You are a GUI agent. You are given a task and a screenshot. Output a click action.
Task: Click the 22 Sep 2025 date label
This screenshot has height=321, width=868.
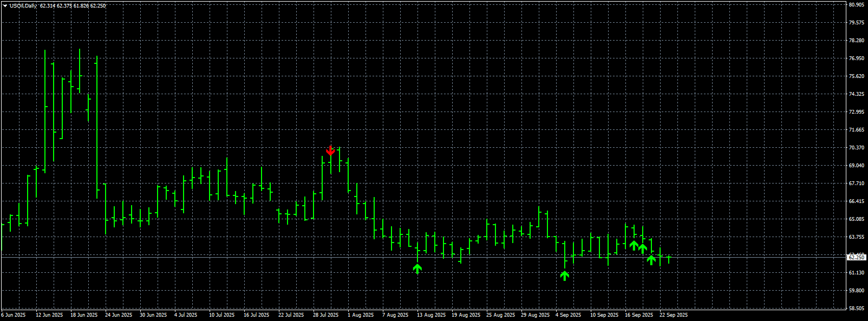(674, 315)
